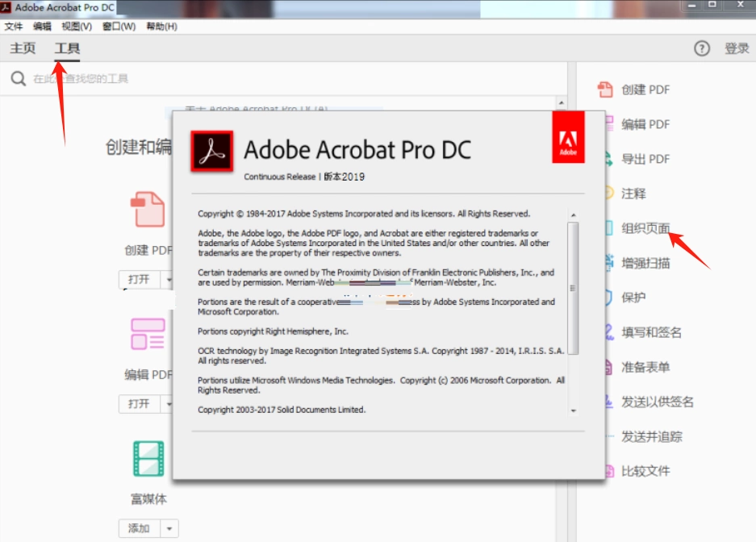
Task: Click the Adobe logo in the About dialog
Action: point(569,137)
